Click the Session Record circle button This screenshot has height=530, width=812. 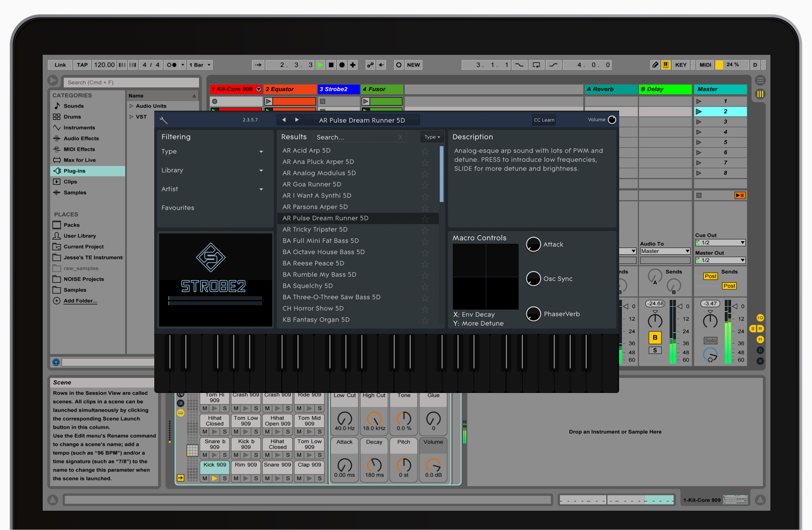[x=399, y=65]
